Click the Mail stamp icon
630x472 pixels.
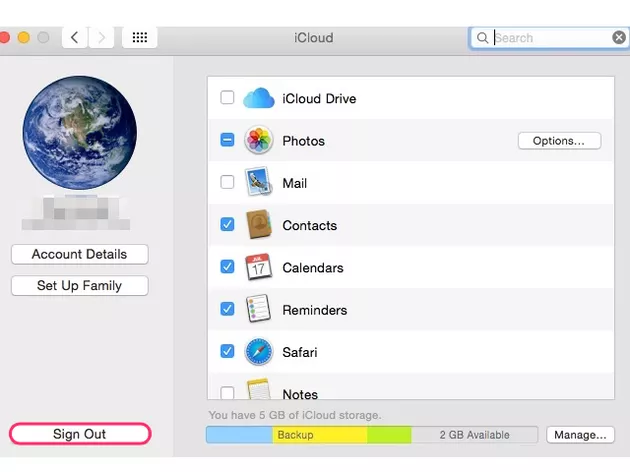[x=258, y=182]
